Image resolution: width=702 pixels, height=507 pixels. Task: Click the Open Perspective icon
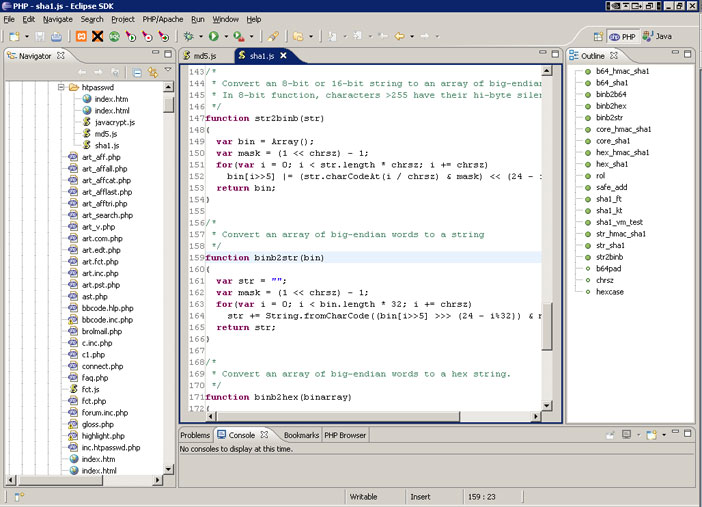tap(598, 36)
